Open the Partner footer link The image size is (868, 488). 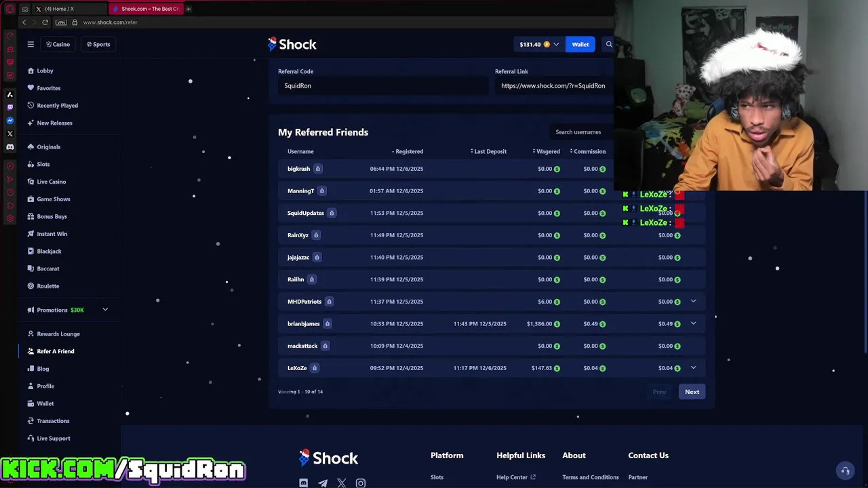pos(638,477)
